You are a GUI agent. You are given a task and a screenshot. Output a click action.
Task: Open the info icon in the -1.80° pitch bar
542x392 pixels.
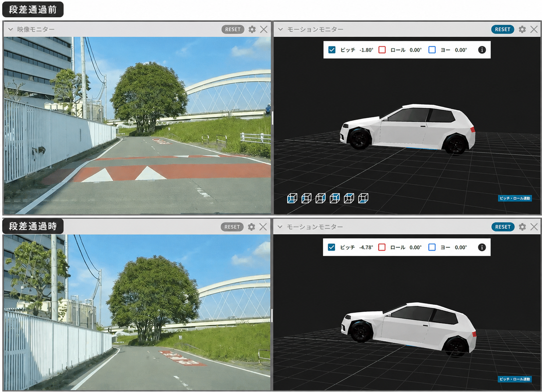pyautogui.click(x=482, y=50)
